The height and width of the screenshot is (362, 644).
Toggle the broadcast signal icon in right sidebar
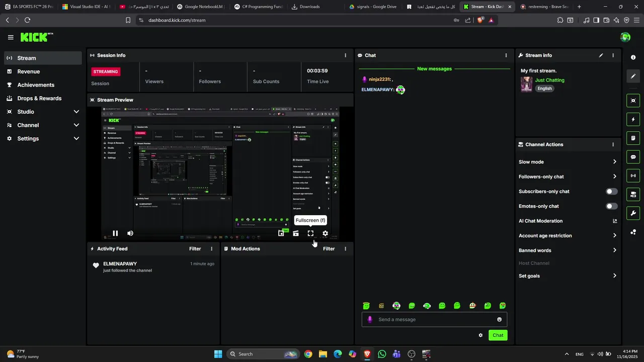coord(633,175)
